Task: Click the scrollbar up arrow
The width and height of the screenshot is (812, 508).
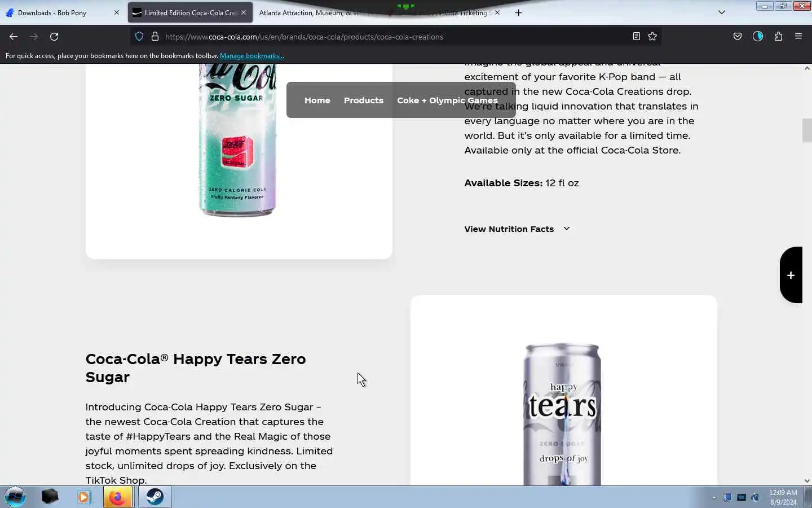Action: click(x=807, y=68)
